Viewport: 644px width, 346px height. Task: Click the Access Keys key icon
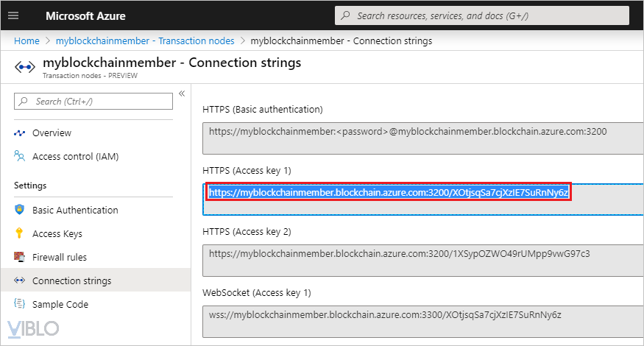click(x=20, y=233)
